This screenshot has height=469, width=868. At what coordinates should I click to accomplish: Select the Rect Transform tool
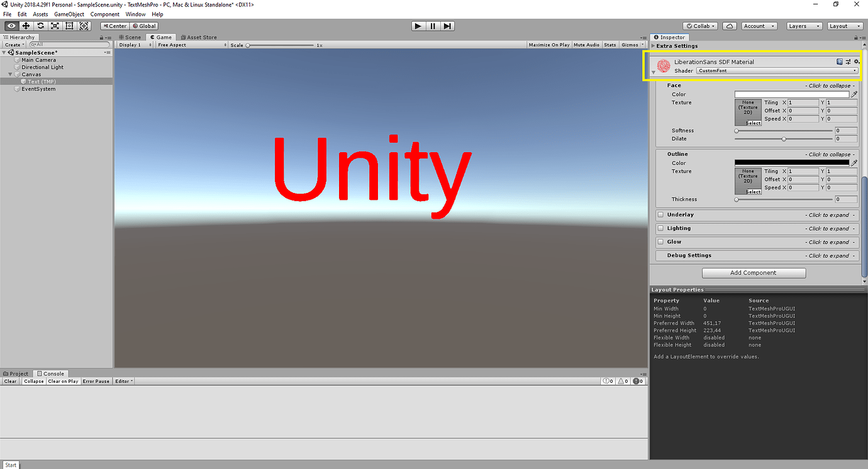(70, 26)
